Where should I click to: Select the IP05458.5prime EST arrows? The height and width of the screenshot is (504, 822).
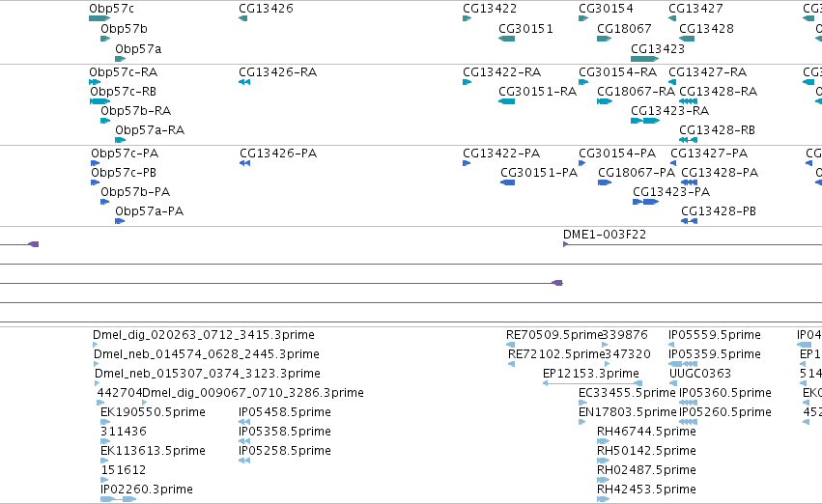pyautogui.click(x=244, y=422)
